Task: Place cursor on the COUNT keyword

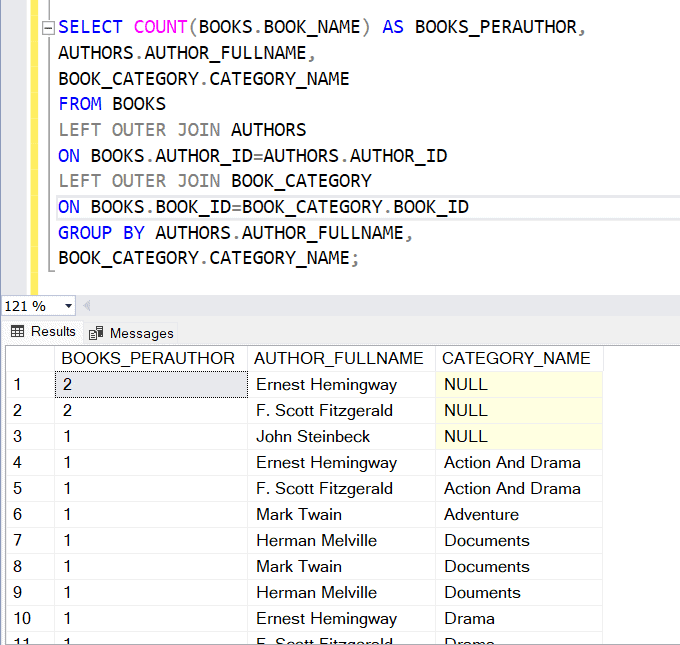Action: (x=160, y=27)
